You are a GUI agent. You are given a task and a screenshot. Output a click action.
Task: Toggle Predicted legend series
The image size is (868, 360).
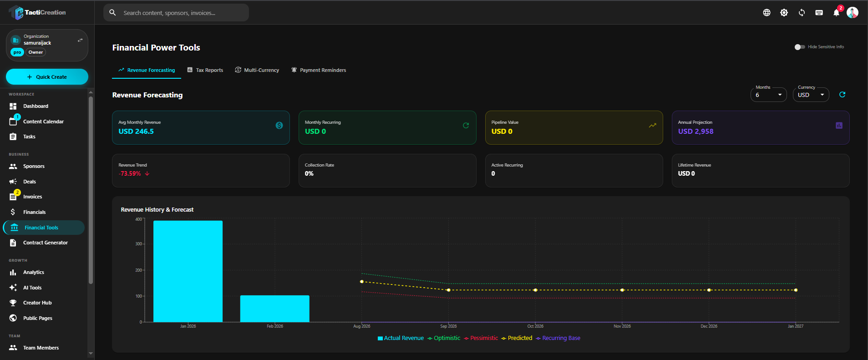[517, 338]
